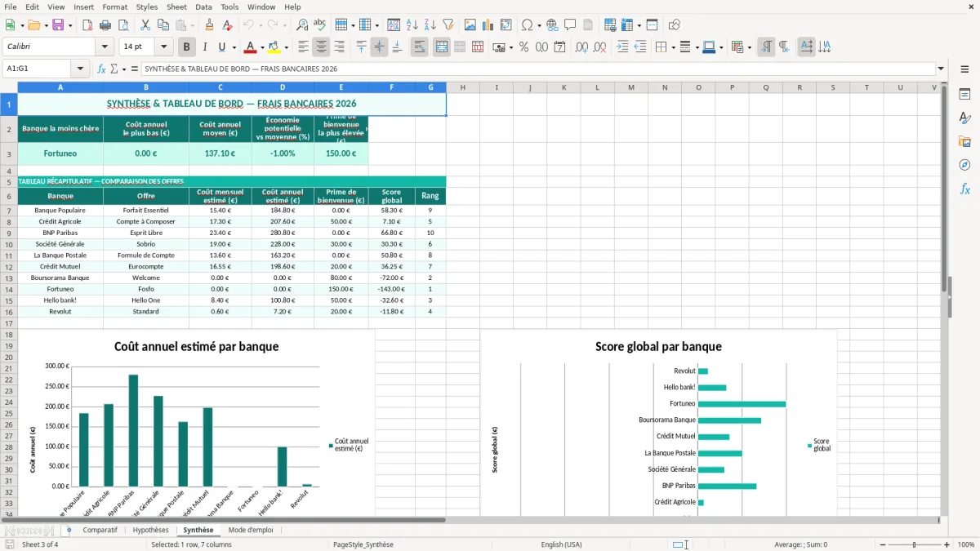Switch to the Mode d'emploi sheet tab

click(x=251, y=530)
